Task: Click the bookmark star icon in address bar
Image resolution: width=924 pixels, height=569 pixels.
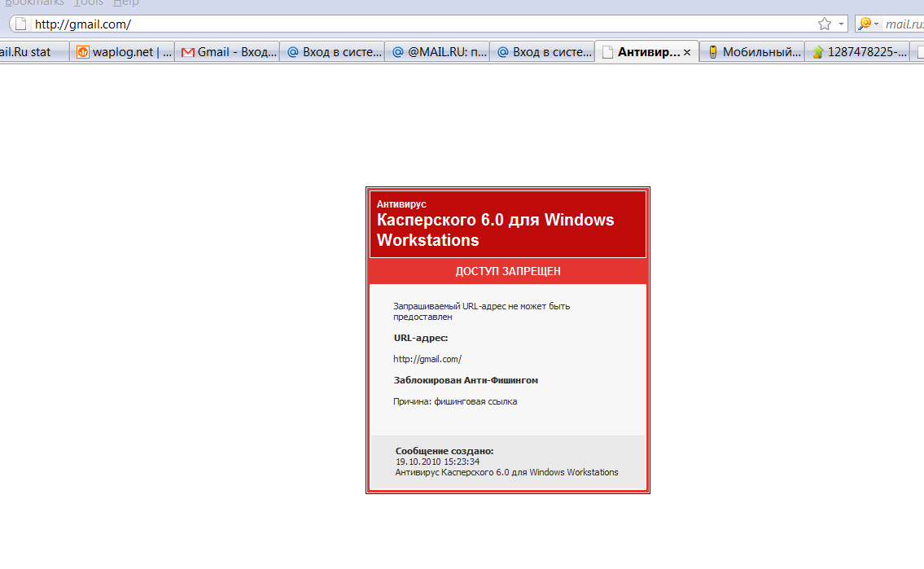Action: click(825, 24)
